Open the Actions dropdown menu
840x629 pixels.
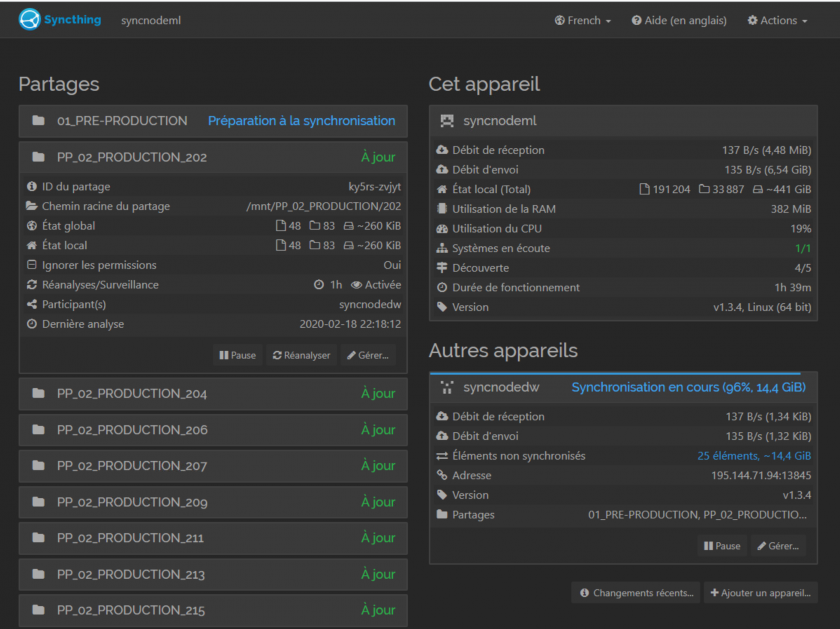777,20
